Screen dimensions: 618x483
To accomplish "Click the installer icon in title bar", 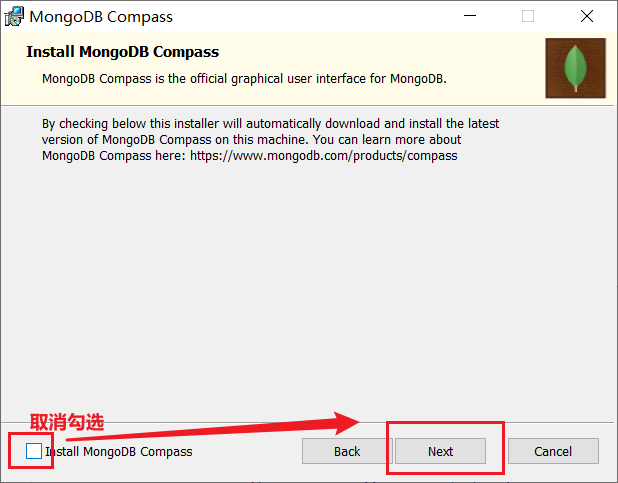I will (x=14, y=17).
